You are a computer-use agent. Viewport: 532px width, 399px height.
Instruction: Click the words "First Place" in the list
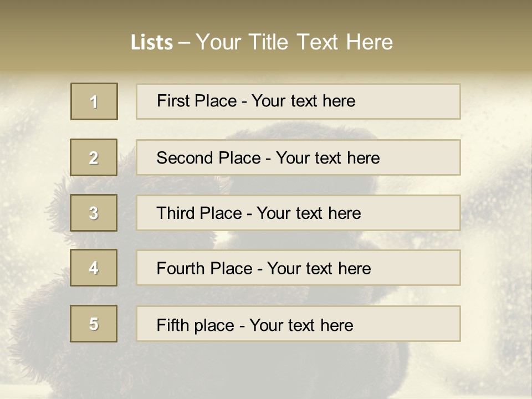(197, 101)
